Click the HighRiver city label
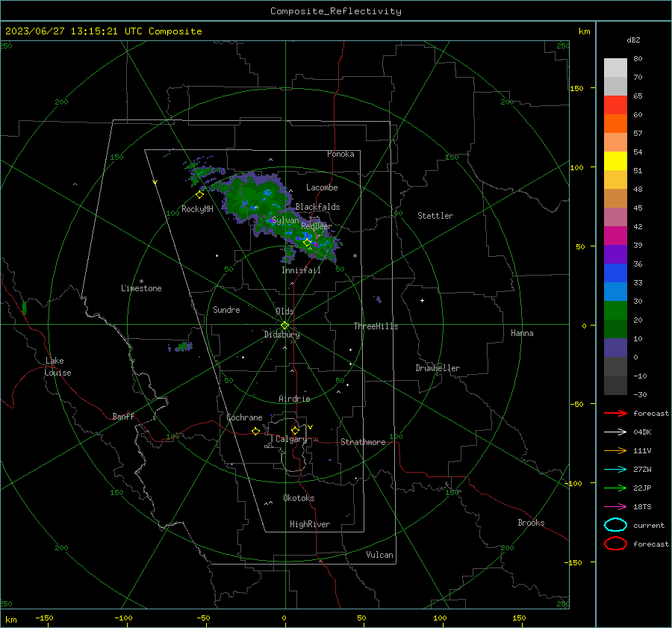 [x=309, y=524]
